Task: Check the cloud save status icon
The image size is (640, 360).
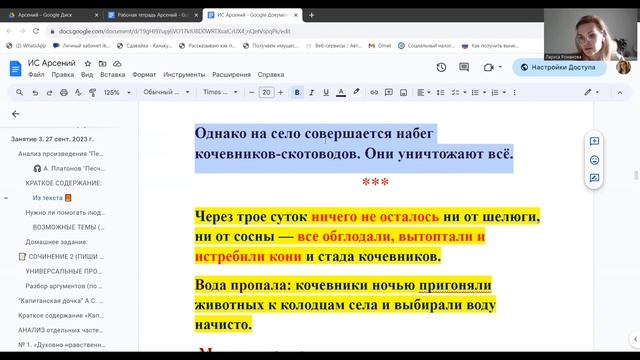Action: click(x=117, y=64)
